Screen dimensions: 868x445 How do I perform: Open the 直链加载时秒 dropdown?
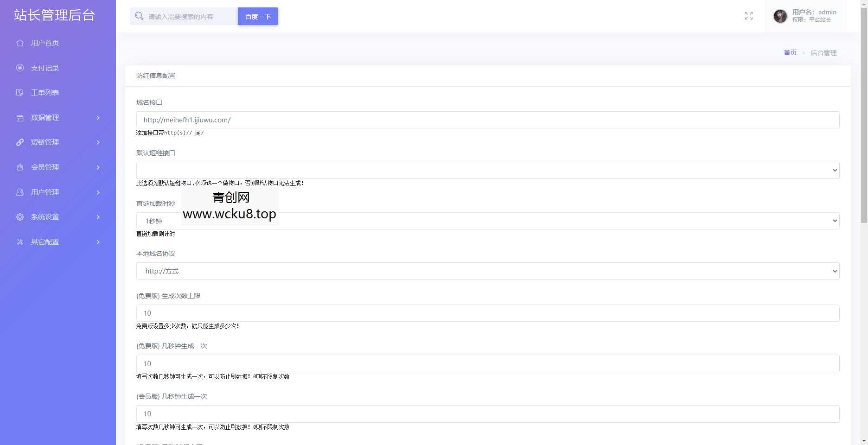pyautogui.click(x=487, y=221)
